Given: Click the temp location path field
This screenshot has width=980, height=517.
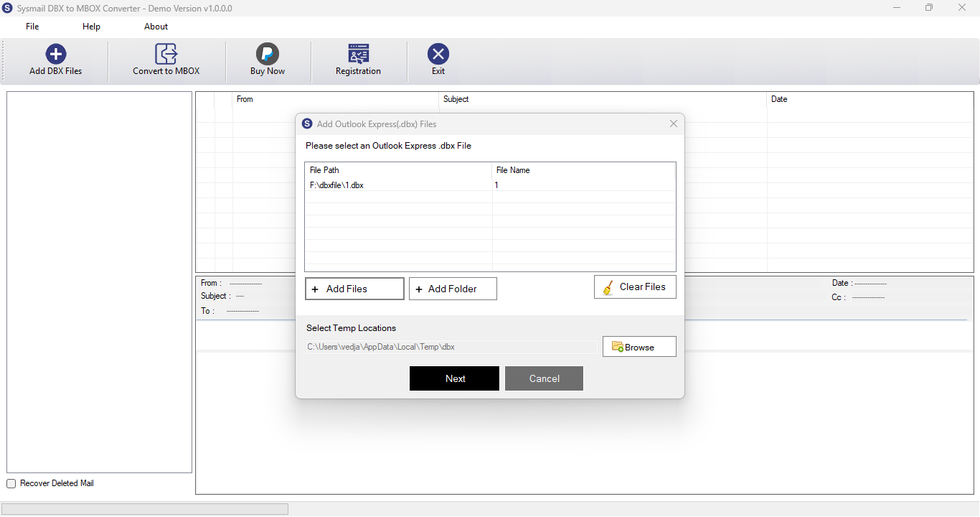Looking at the screenshot, I should click(452, 347).
